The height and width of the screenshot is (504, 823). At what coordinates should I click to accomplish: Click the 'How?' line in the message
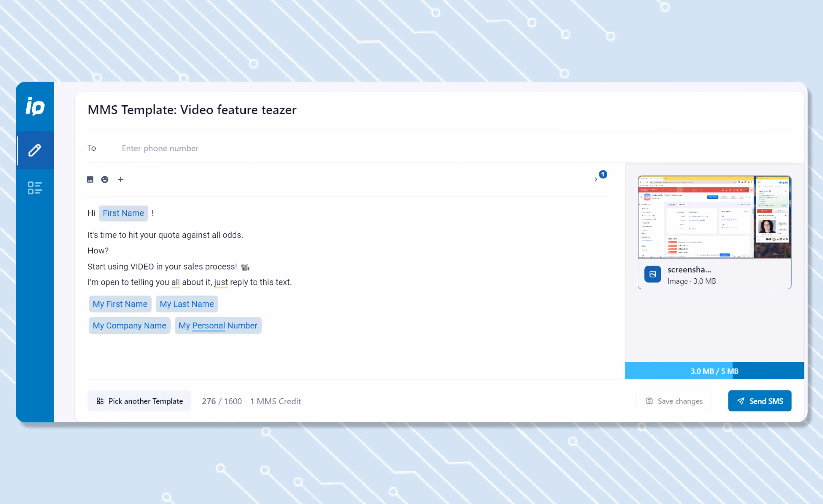pos(98,250)
